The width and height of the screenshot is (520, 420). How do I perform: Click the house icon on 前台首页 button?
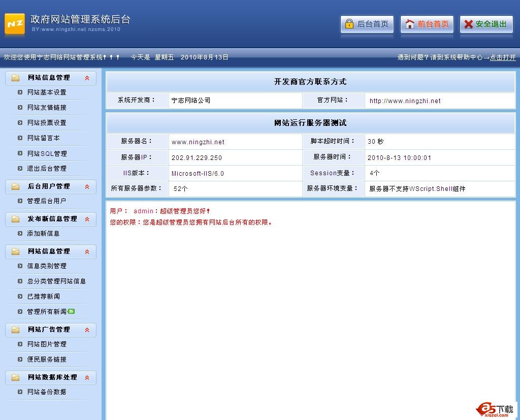pyautogui.click(x=409, y=24)
